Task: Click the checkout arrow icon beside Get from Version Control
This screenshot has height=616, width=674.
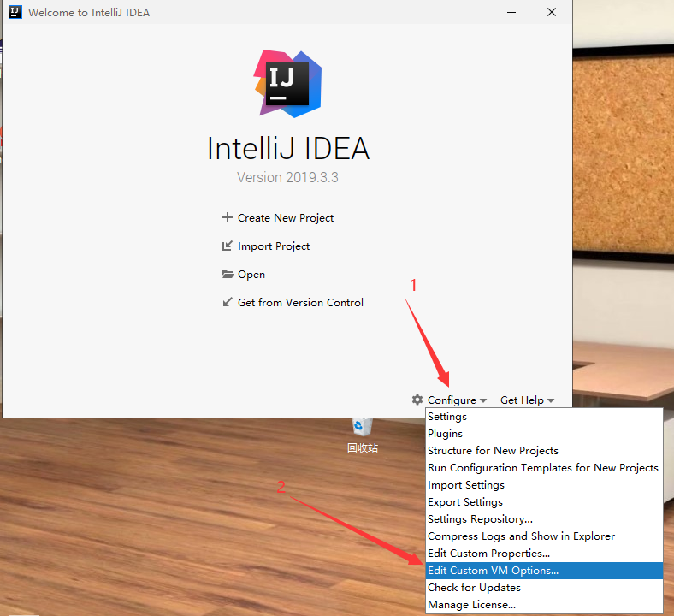Action: click(227, 302)
